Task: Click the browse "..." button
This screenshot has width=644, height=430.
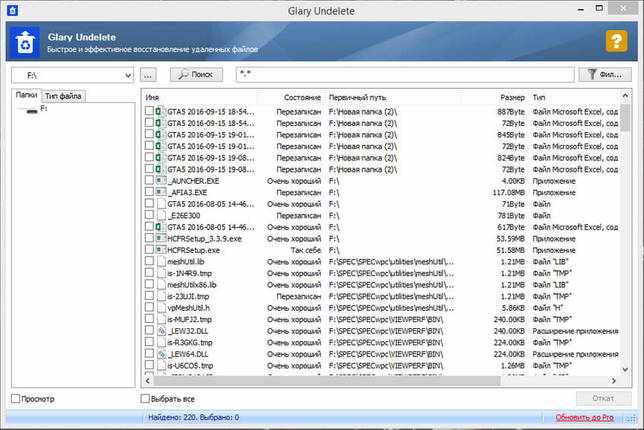Action: 148,75
